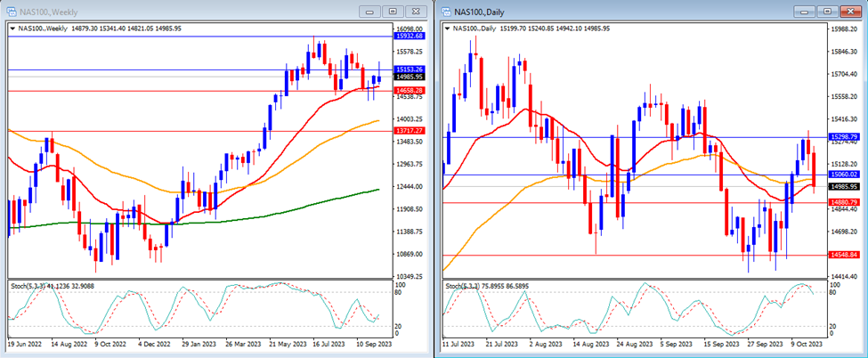Click the 24 Aug 2023 date label
868x358 pixels.
point(634,344)
